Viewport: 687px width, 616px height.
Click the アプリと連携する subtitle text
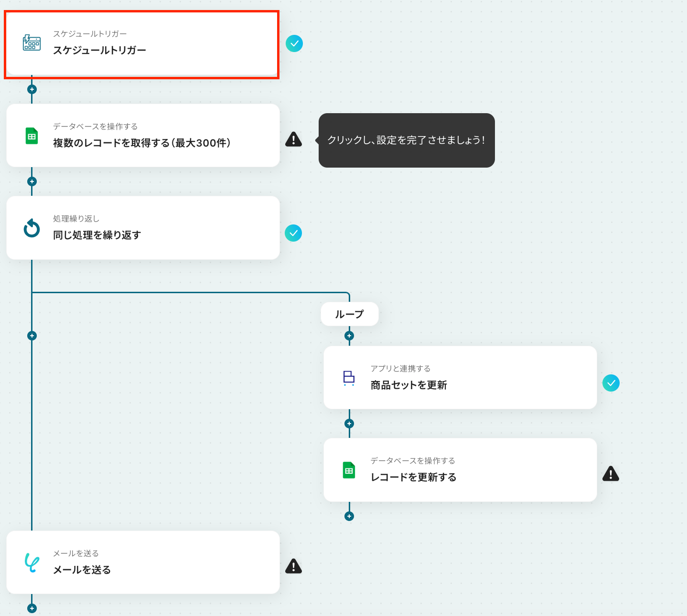[x=400, y=369]
